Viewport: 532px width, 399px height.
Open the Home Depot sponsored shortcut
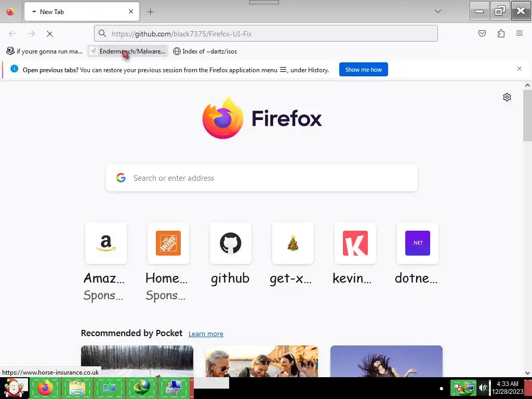168,243
